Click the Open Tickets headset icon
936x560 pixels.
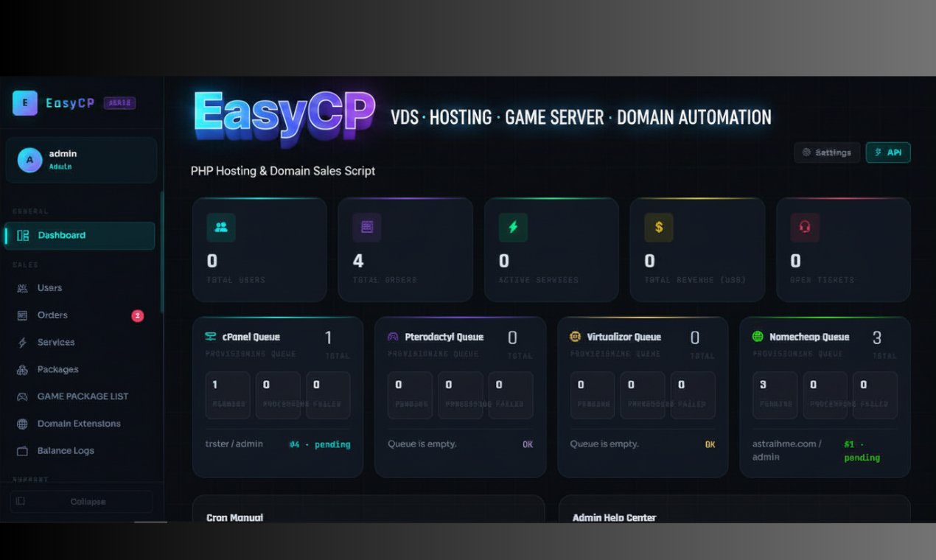tap(805, 228)
